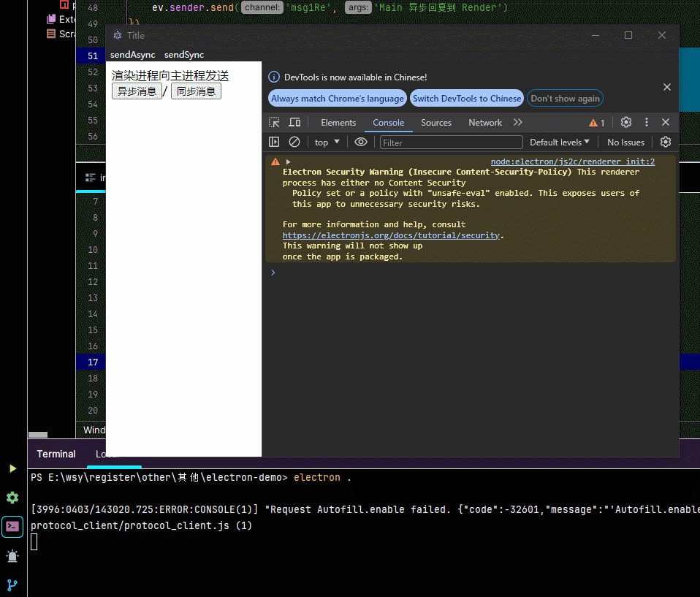This screenshot has height=597, width=700.
Task: Select the inspect element picker icon
Action: pos(274,122)
